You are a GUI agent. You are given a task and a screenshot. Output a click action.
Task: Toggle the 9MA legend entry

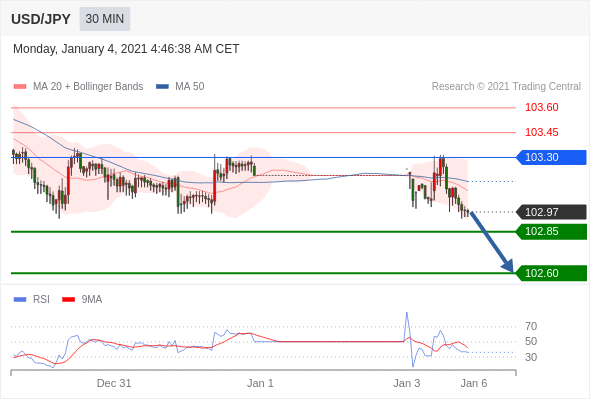click(82, 300)
